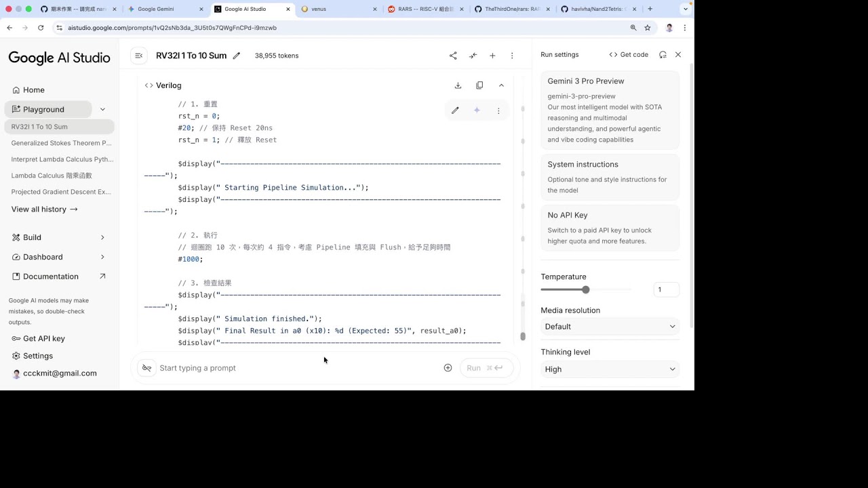Select the Gemini 3 Pro Preview model card
The width and height of the screenshot is (868, 488).
pos(610,110)
